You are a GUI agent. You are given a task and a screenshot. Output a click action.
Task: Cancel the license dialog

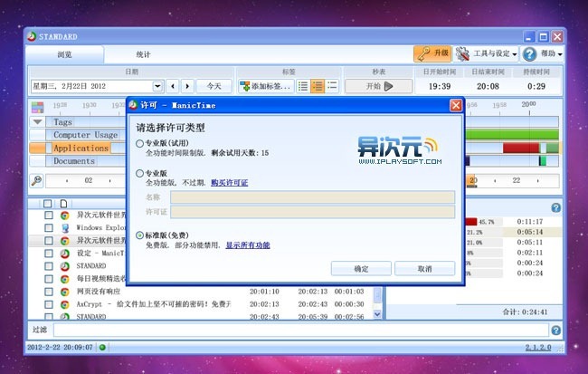click(x=424, y=268)
